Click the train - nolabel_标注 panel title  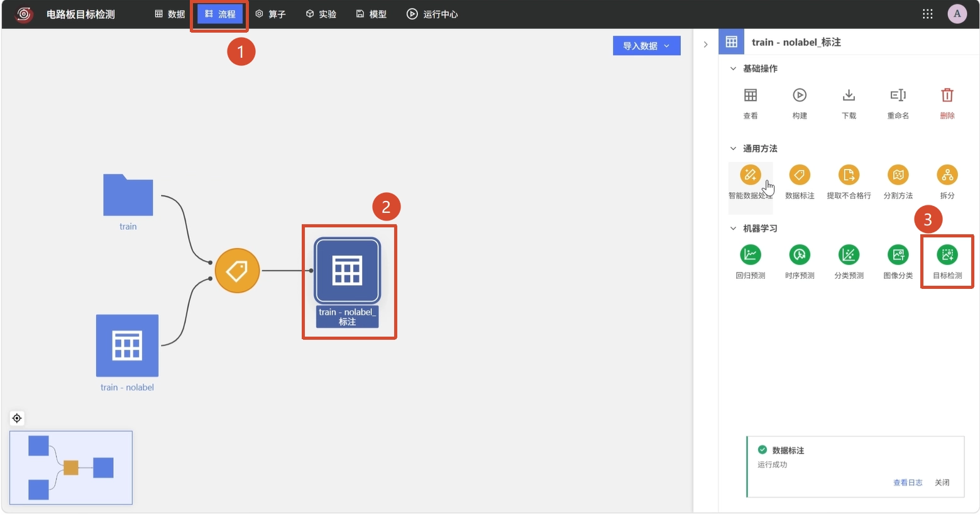tap(796, 42)
